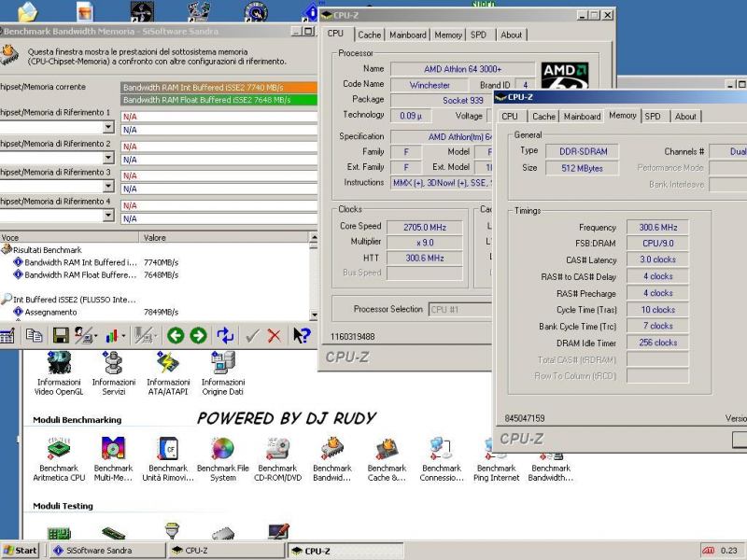The width and height of the screenshot is (747, 560).
Task: Open the SPD tab in the CPU-Z processor window
Action: point(478,35)
